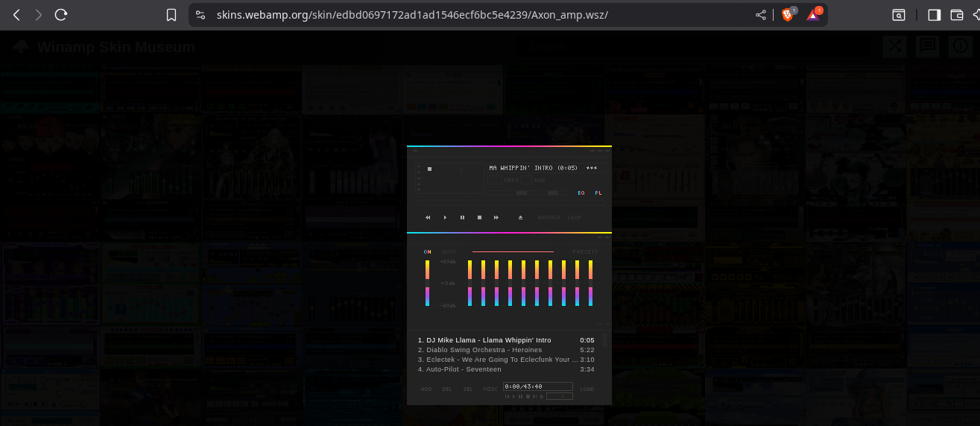
Task: Click the playlist time display 0:00/43:40
Action: [538, 386]
